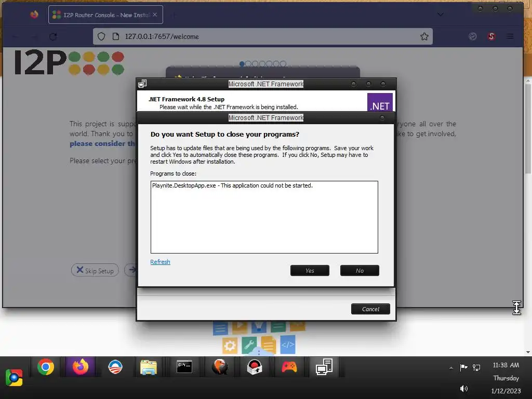Viewport: 532px width, 399px height.
Task: Show hidden system tray icons
Action: (451, 368)
